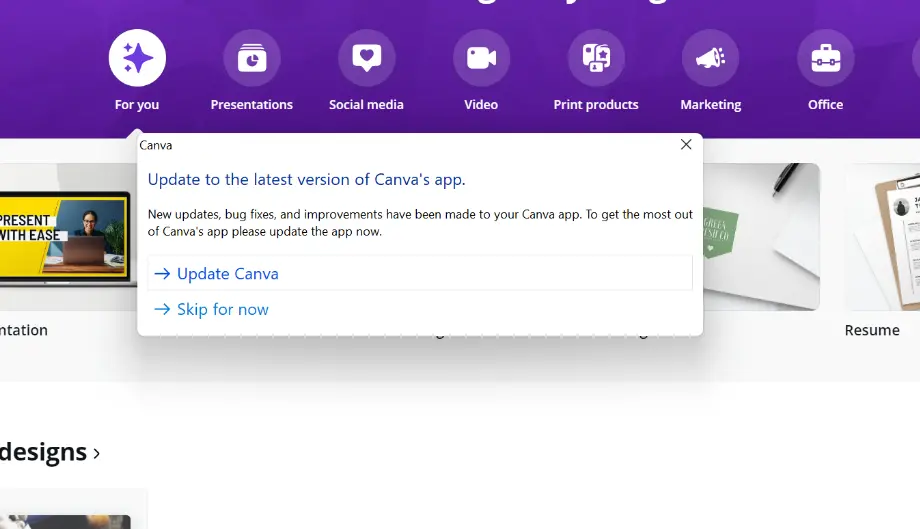The height and width of the screenshot is (529, 920).
Task: Open the recent design thumbnail at bottom
Action: tap(65, 521)
